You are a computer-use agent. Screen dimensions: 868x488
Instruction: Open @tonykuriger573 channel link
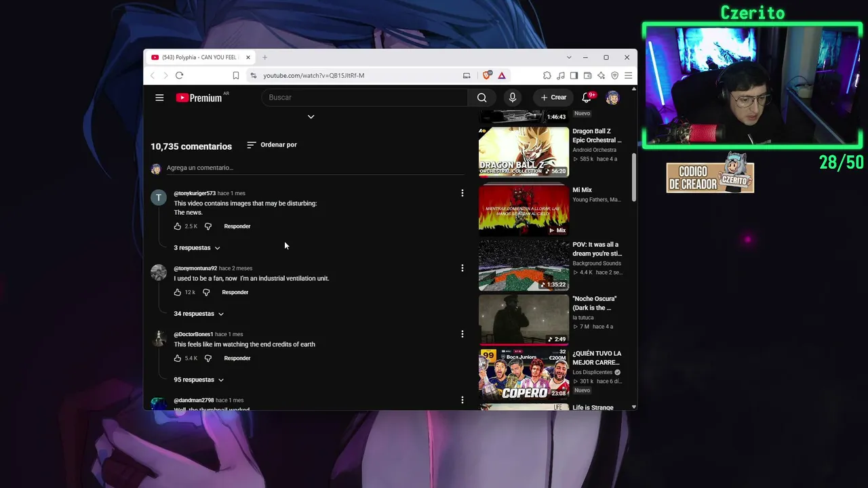(195, 193)
